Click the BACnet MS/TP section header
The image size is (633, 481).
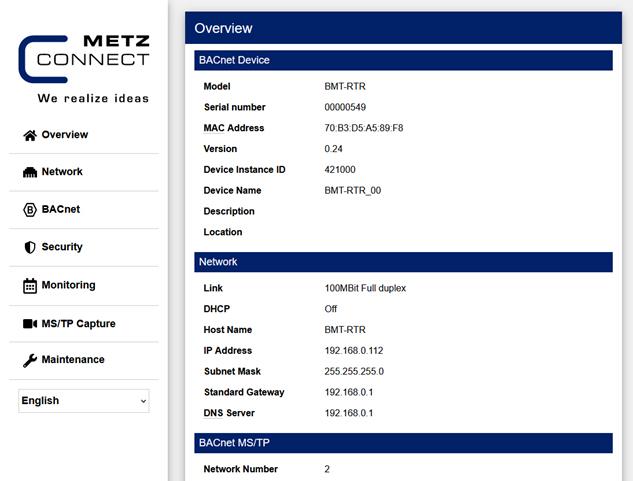tap(403, 443)
